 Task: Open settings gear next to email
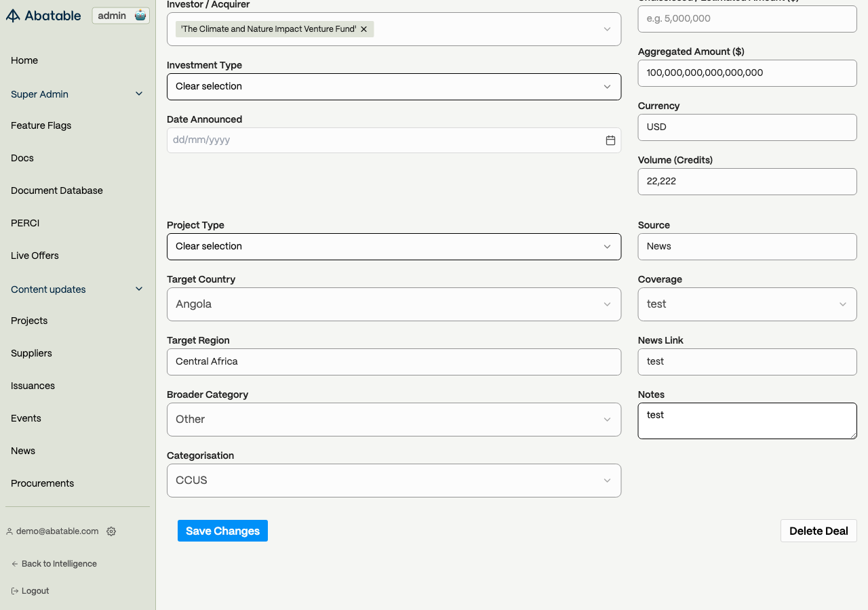pos(111,531)
